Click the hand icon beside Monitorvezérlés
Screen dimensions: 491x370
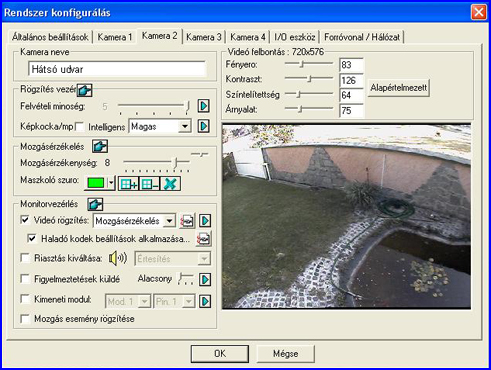[95, 204]
